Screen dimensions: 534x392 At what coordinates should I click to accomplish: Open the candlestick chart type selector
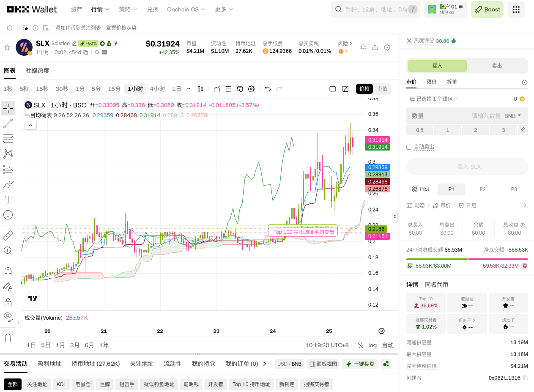tap(200, 89)
